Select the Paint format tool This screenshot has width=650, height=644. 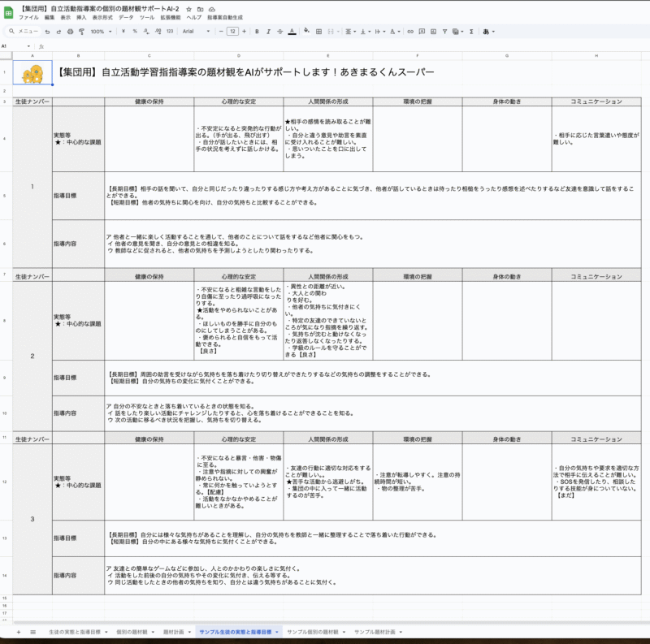point(81,32)
